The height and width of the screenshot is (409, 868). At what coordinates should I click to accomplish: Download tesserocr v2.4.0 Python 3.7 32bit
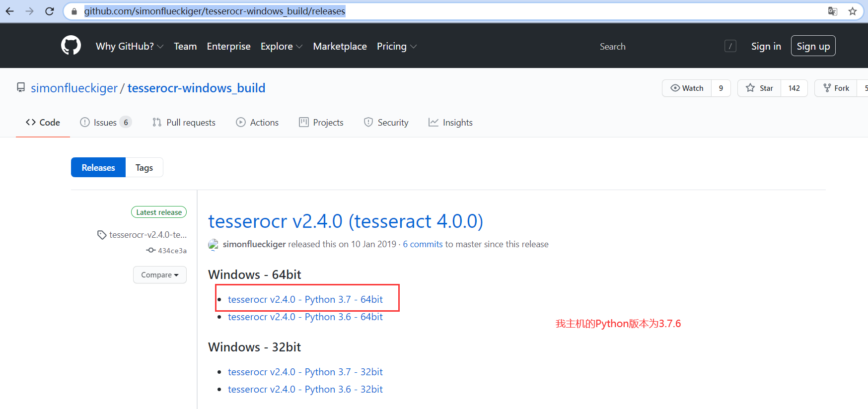(x=305, y=372)
